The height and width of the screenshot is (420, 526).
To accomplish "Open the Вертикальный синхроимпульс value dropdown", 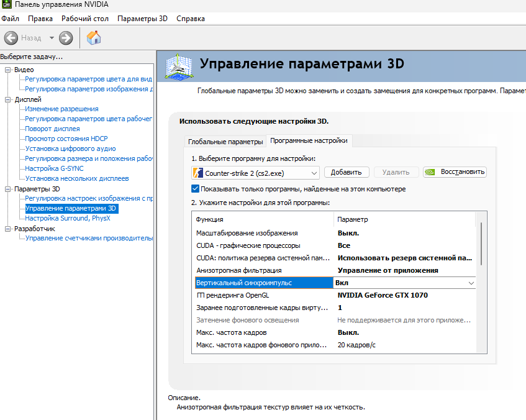I will pyautogui.click(x=471, y=283).
